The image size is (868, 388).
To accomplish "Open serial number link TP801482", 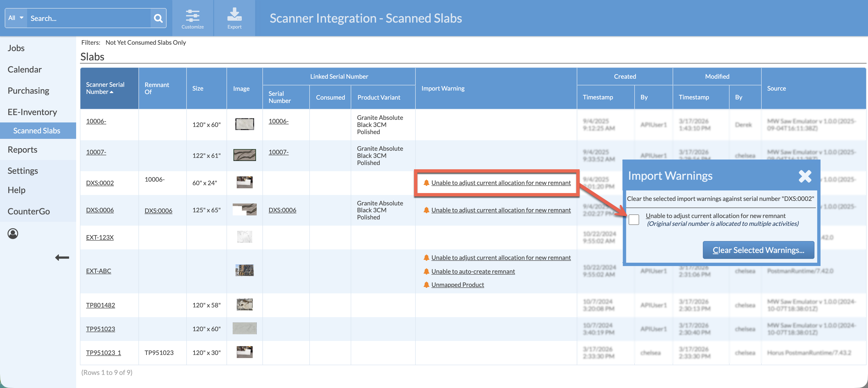I will pos(100,305).
